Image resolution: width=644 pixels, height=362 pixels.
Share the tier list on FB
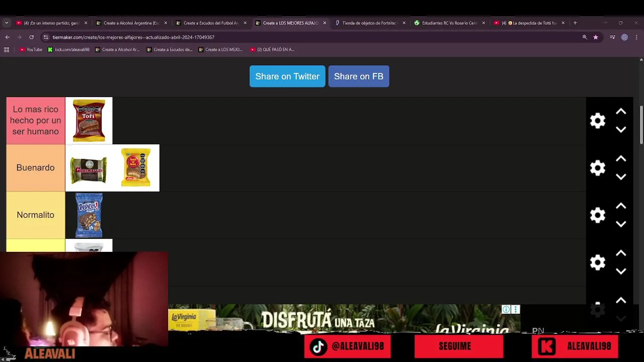coord(359,76)
